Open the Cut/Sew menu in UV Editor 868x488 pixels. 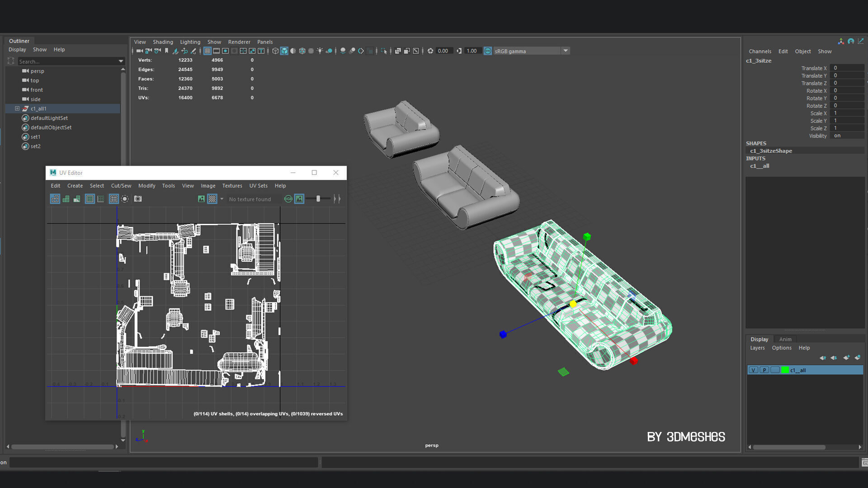click(121, 186)
